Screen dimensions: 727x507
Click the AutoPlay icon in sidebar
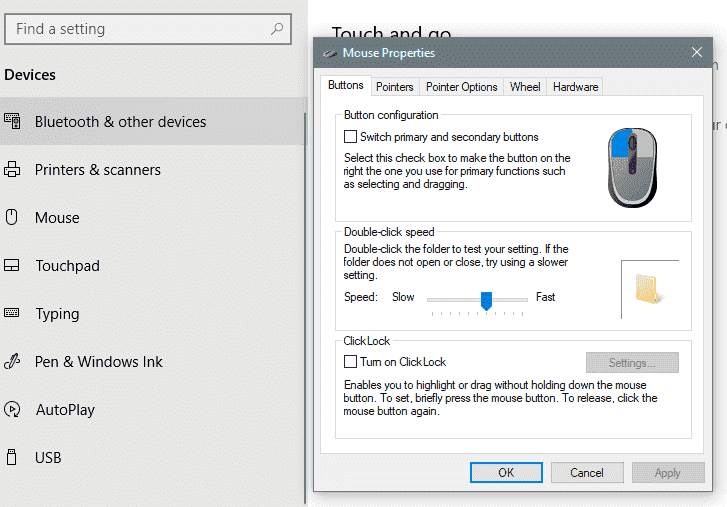tap(12, 409)
